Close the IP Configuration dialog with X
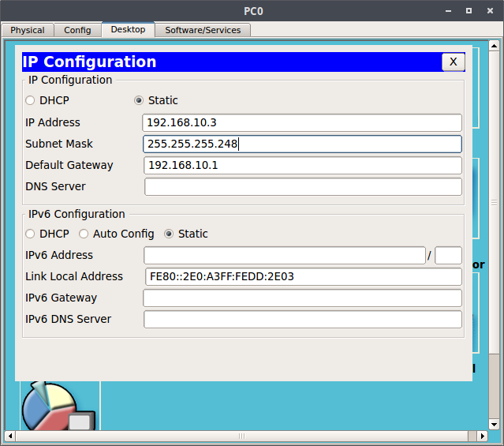Viewport: 504px width, 446px height. click(x=454, y=62)
